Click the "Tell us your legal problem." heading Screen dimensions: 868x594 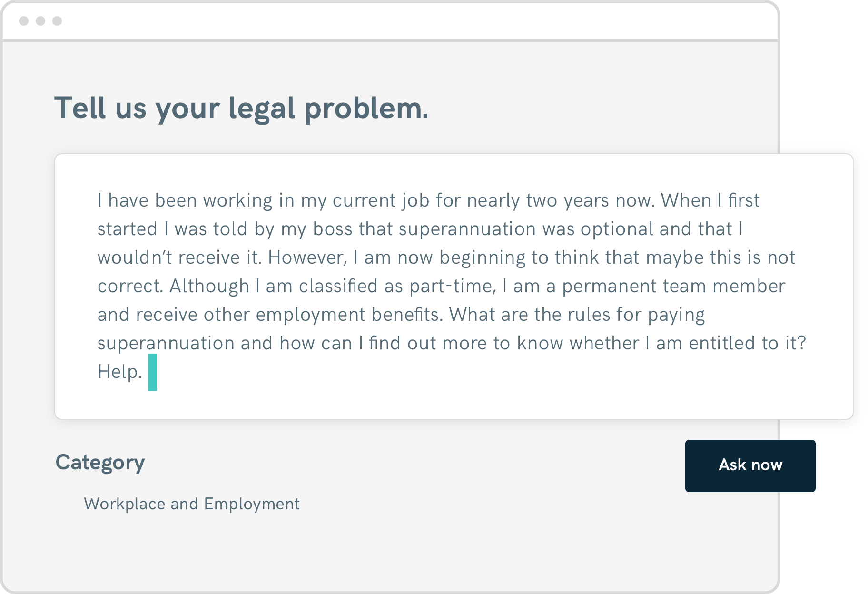click(241, 108)
